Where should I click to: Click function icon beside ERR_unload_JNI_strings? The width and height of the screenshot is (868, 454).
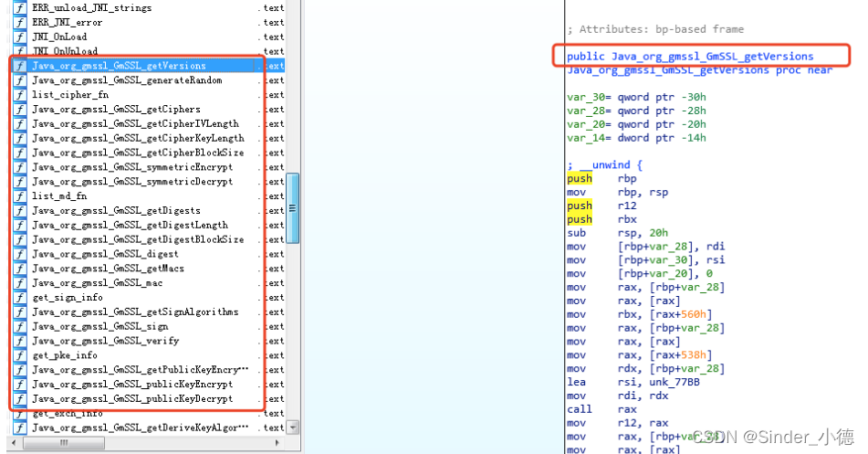20,7
